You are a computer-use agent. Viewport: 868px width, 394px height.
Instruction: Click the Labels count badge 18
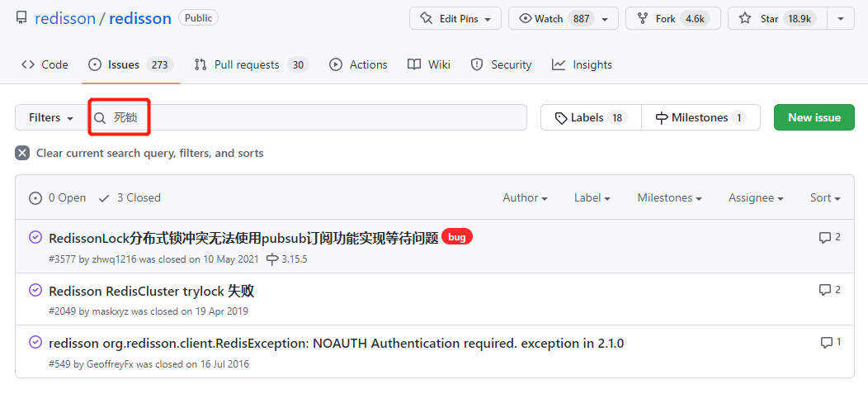click(x=617, y=117)
